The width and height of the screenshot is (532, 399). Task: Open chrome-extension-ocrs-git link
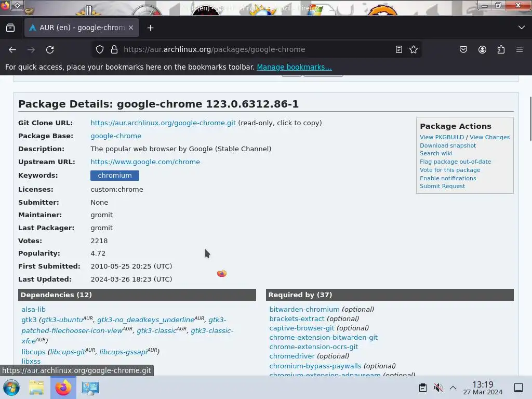pyautogui.click(x=313, y=347)
